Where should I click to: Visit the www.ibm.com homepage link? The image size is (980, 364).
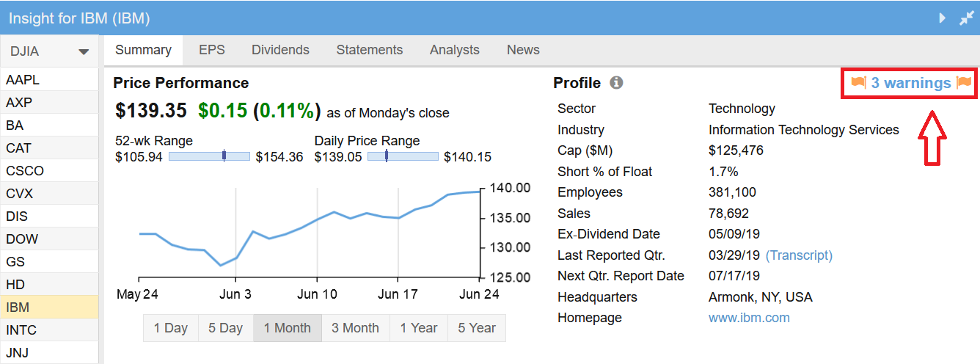pos(749,318)
